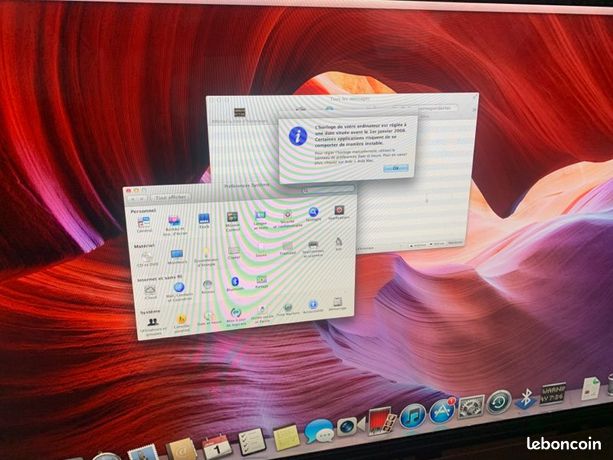Open Messages from the dock

tap(319, 430)
